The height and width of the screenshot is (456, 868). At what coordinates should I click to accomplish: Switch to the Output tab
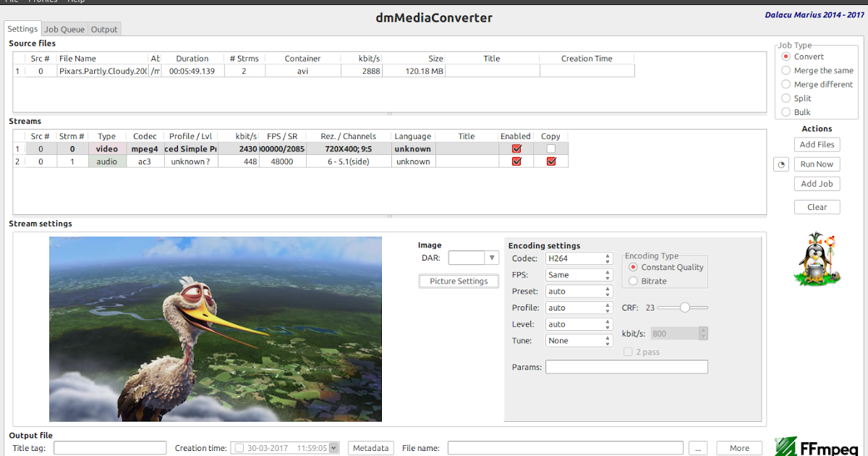point(104,30)
